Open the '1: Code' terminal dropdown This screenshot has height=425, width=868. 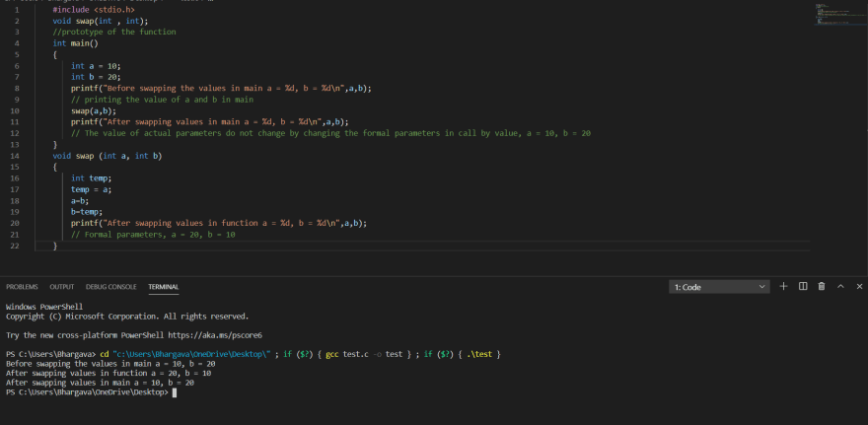click(719, 287)
